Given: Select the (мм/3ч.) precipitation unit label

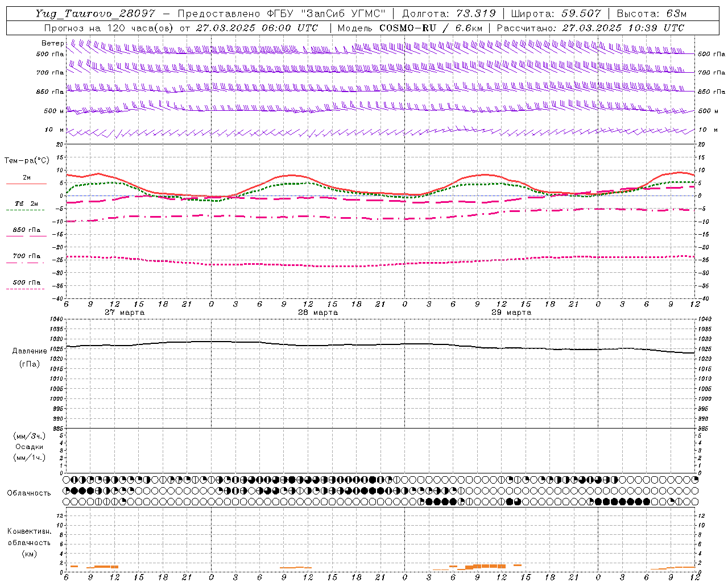Looking at the screenshot, I should (x=30, y=436).
